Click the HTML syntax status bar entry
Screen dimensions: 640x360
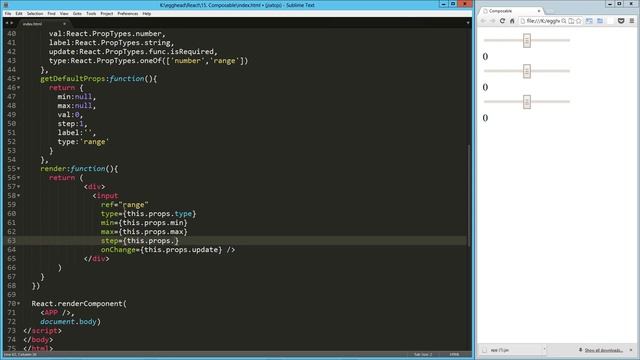click(x=454, y=355)
